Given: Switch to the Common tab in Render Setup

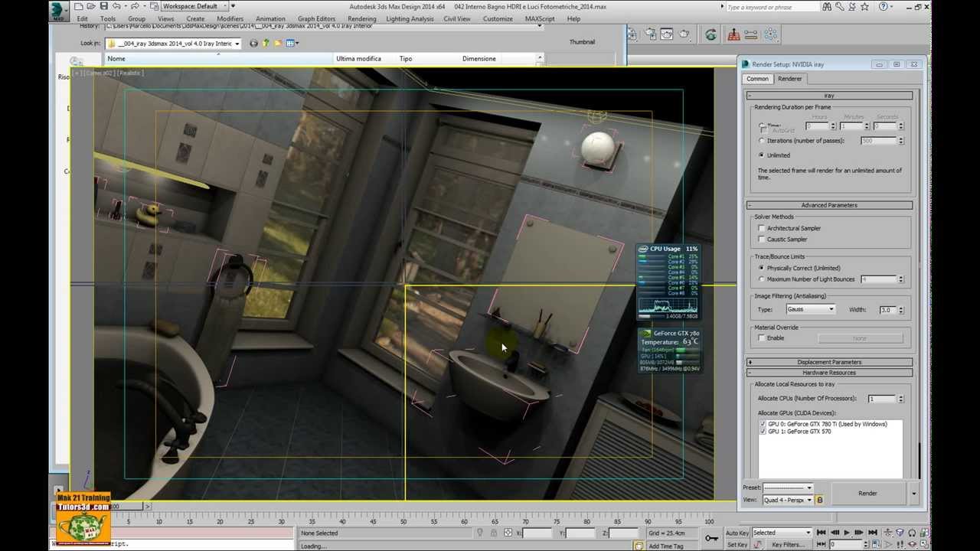Looking at the screenshot, I should point(757,79).
